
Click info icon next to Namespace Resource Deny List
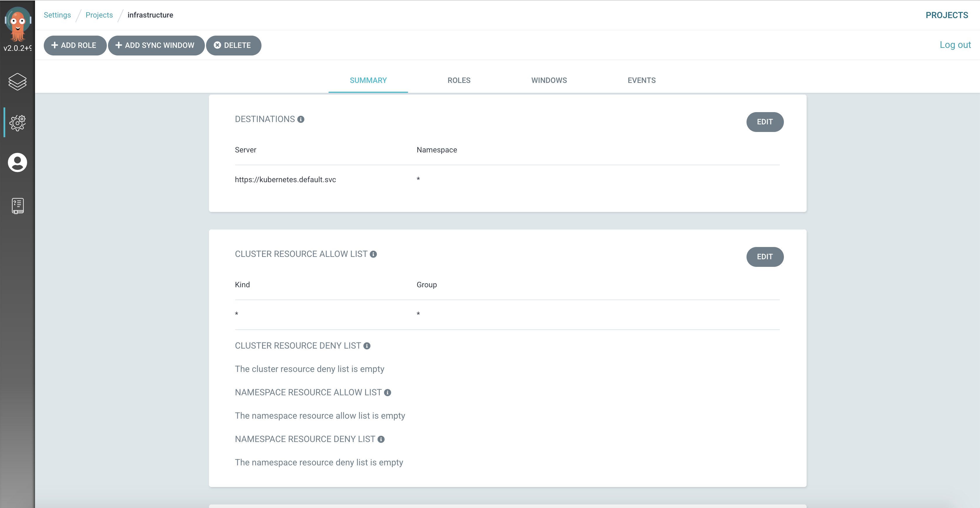[x=381, y=439]
